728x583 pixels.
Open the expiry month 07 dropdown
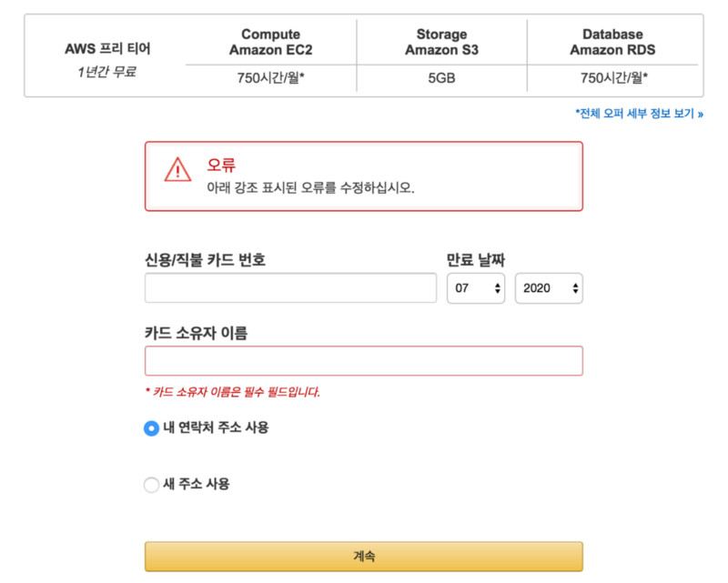476,288
